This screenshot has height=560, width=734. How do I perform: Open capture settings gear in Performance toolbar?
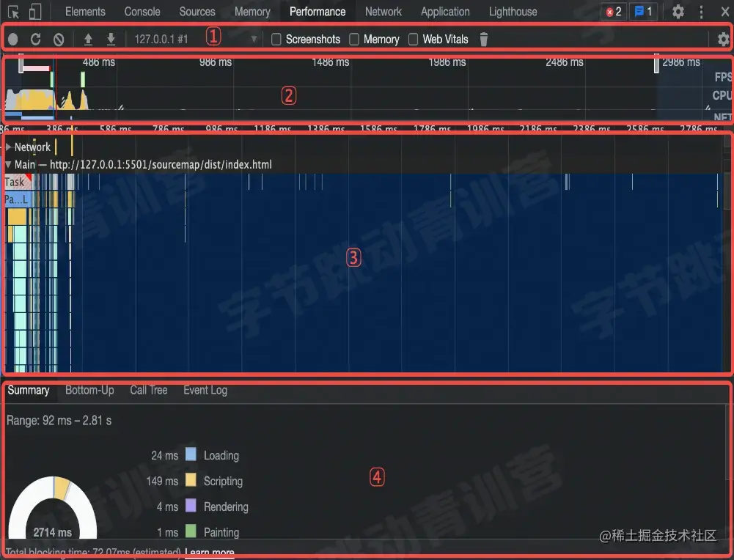click(723, 40)
